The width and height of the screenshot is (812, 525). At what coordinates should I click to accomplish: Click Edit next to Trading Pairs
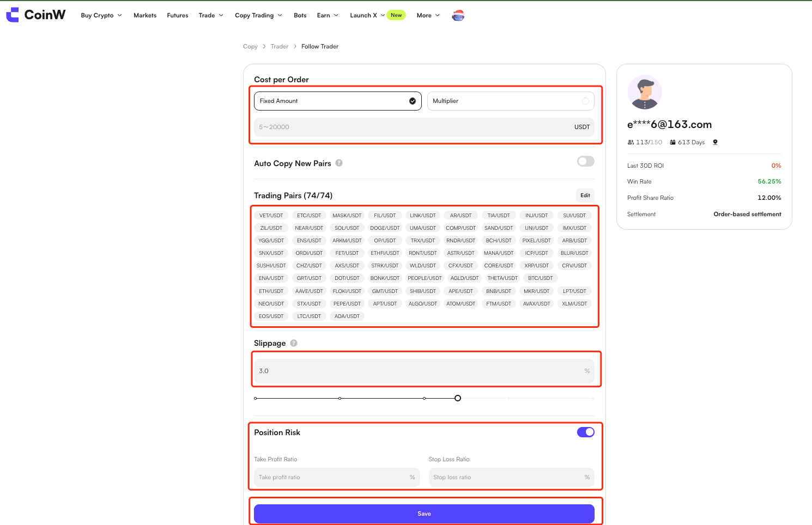[x=585, y=195]
